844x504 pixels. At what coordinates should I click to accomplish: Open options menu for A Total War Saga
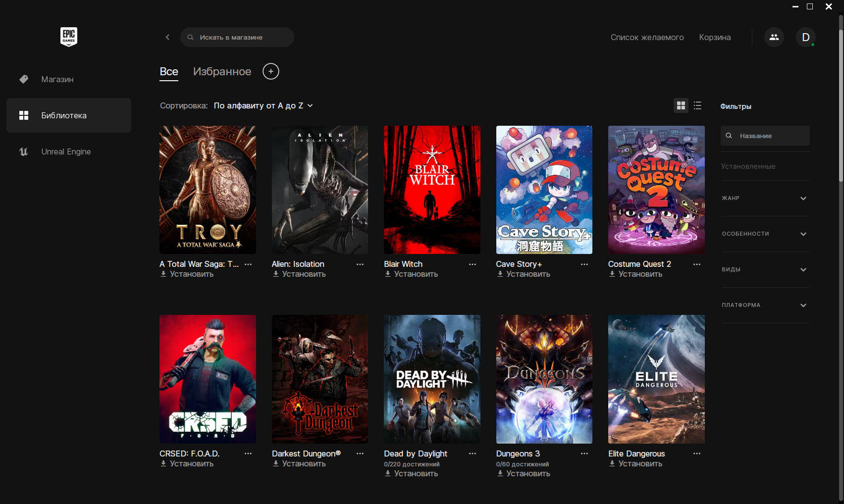pyautogui.click(x=248, y=264)
